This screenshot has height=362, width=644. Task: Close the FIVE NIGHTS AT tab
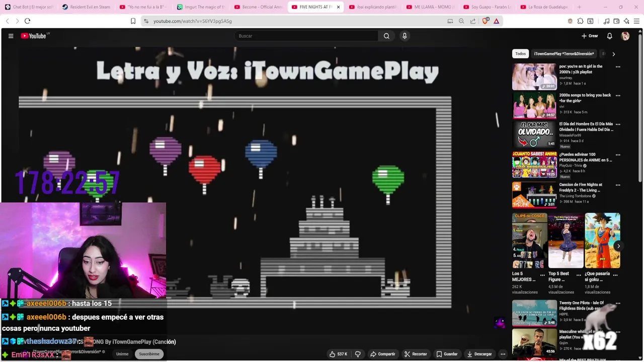tap(338, 7)
